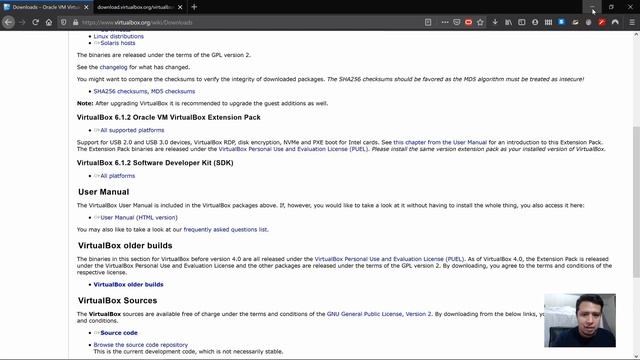Close the Downloads – Oracle VM tab
640x360 pixels.
coord(86,7)
